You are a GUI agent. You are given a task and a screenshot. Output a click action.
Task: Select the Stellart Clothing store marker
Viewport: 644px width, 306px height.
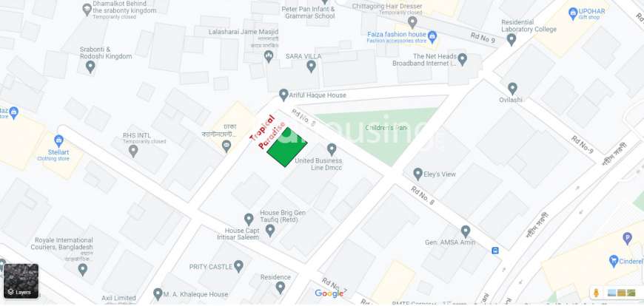pyautogui.click(x=58, y=140)
